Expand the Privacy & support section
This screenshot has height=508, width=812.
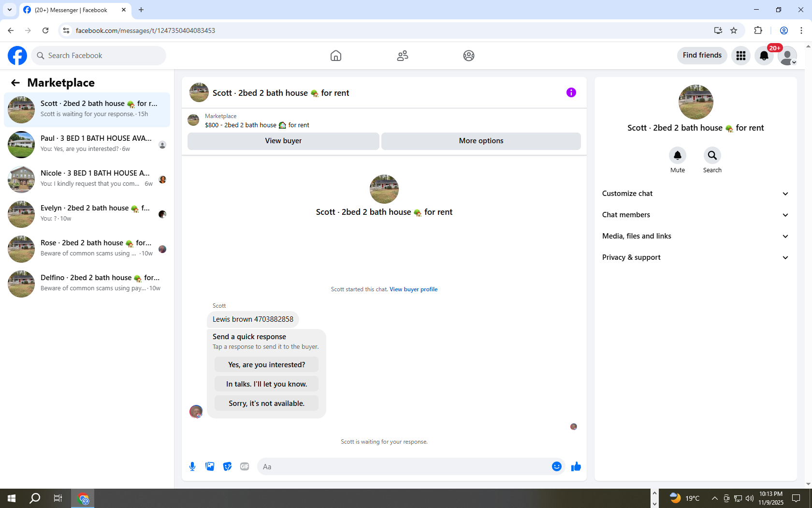coord(696,257)
